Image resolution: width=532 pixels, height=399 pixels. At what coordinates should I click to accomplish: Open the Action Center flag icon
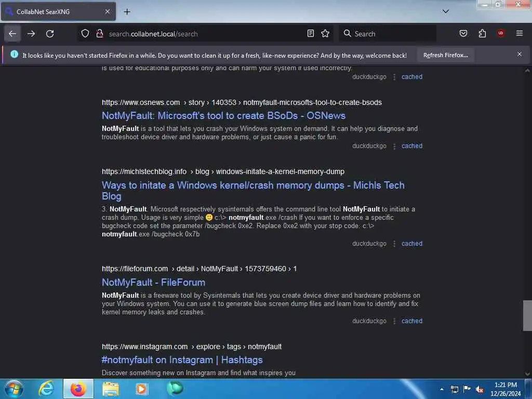coord(467,389)
